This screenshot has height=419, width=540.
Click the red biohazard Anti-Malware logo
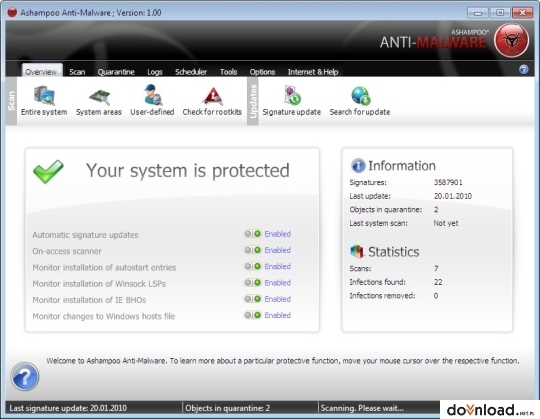(x=511, y=41)
